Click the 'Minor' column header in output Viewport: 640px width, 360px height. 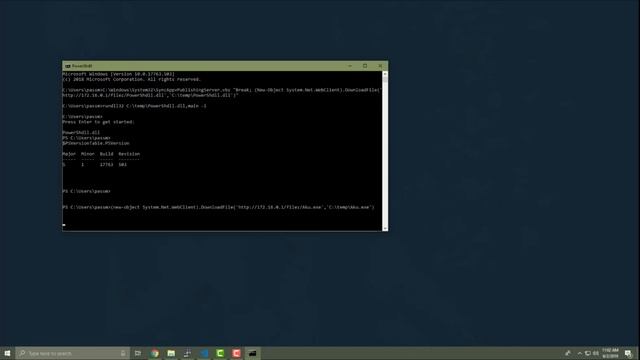[x=88, y=154]
